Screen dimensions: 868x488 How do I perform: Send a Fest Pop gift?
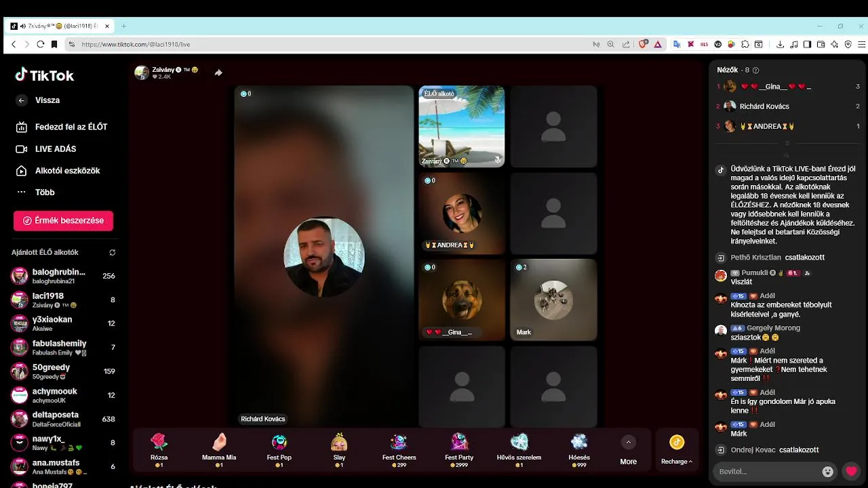[279, 450]
